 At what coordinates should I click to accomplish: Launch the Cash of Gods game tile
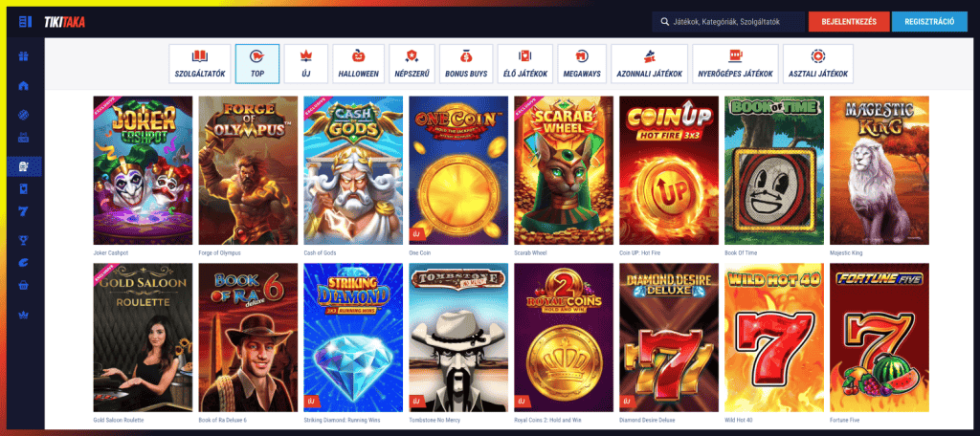[353, 170]
